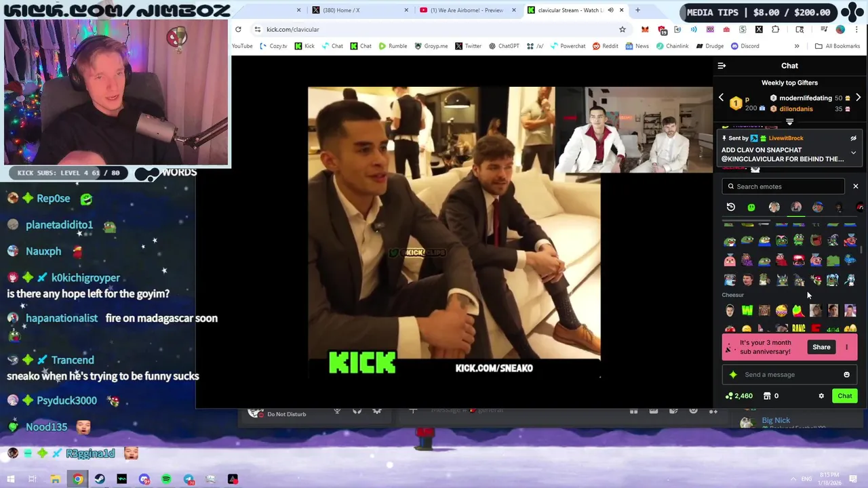Open Chrome three-dot menu

click(857, 29)
